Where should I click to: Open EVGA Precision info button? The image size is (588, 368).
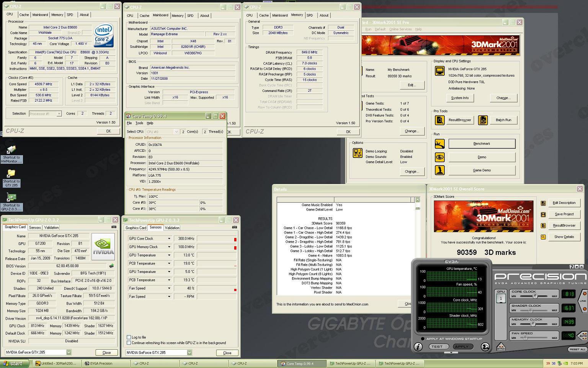pos(418,347)
